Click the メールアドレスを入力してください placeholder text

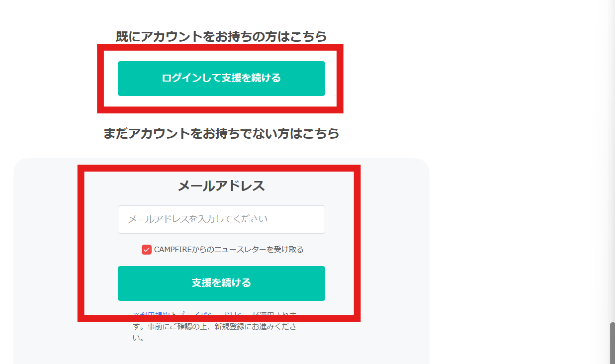[198, 219]
